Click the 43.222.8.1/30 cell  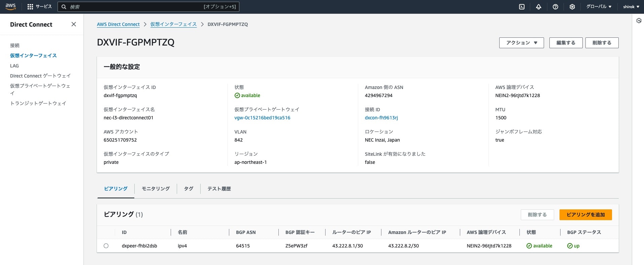pos(347,246)
